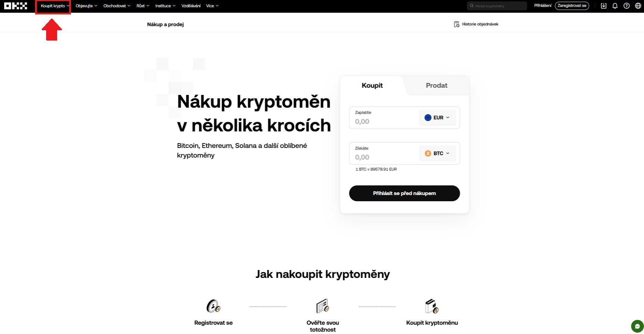Click Přihlásit se před nákupem button

(x=404, y=193)
